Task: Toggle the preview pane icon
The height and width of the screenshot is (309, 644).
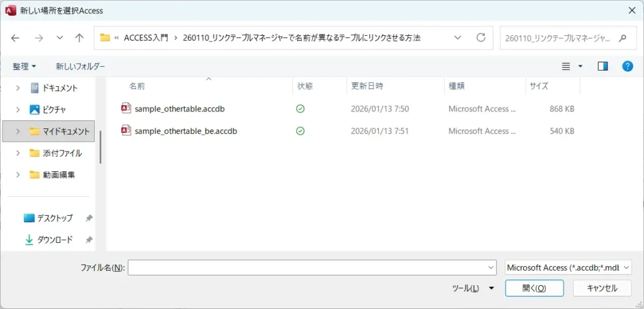Action: click(602, 66)
